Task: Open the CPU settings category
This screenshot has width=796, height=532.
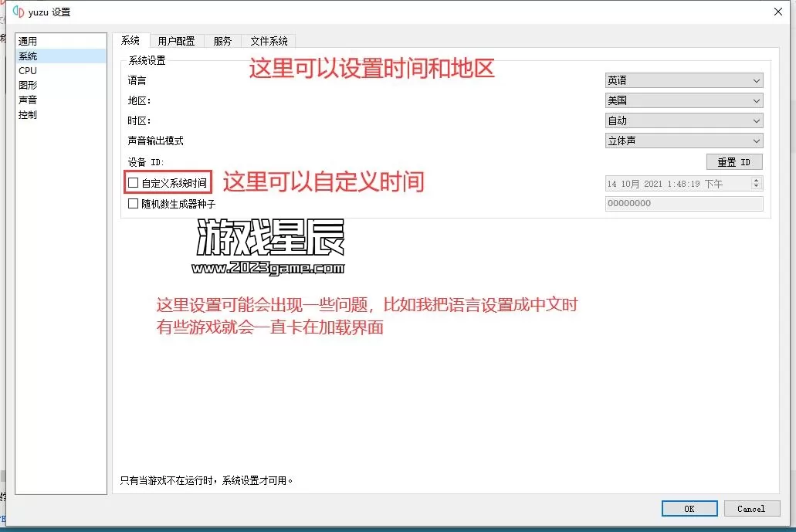Action: pos(28,70)
